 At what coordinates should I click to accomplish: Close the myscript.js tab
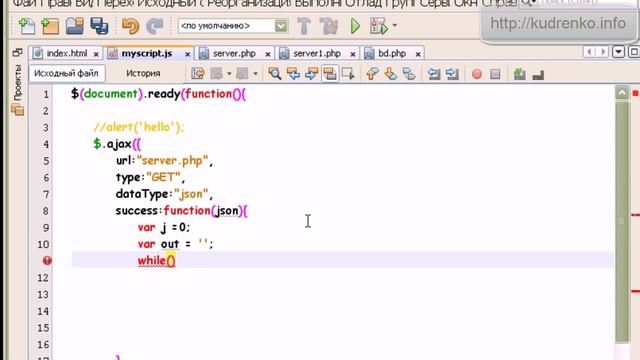coord(187,54)
